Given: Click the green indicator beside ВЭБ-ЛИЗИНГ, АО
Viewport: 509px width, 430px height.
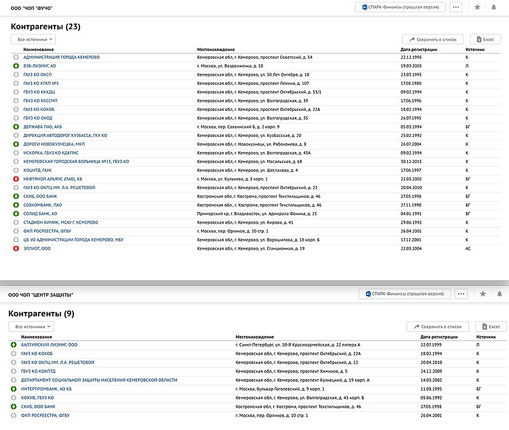Looking at the screenshot, I should click(16, 66).
